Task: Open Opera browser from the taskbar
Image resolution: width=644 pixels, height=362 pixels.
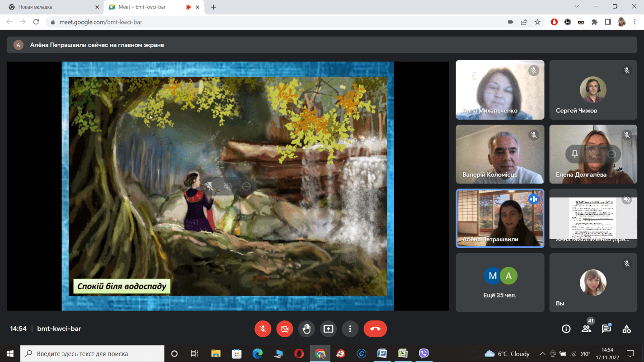Action: click(299, 353)
